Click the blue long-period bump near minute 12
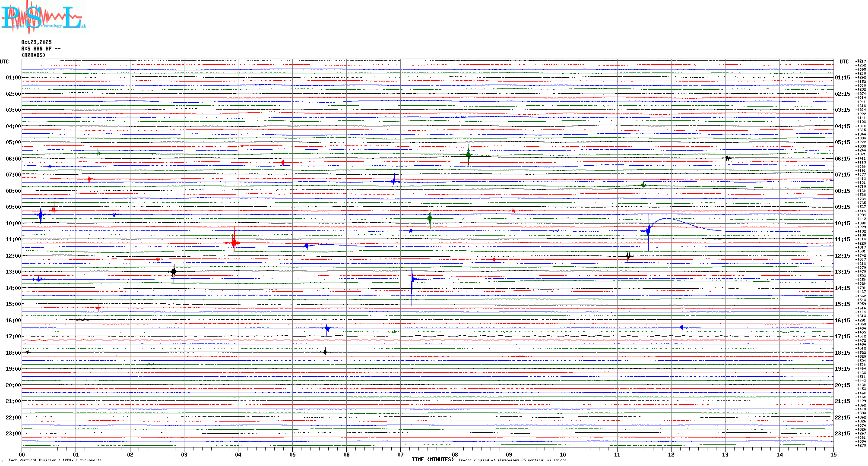Image resolution: width=868 pixels, height=466 pixels. [x=667, y=219]
